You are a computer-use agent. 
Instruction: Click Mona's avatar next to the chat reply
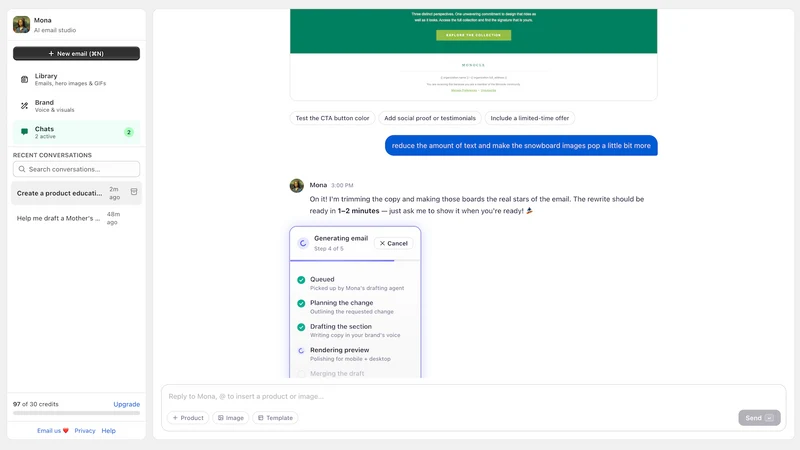click(296, 185)
